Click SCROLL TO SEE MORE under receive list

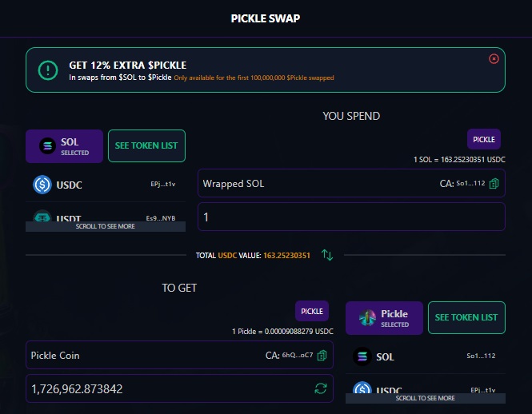(426, 398)
